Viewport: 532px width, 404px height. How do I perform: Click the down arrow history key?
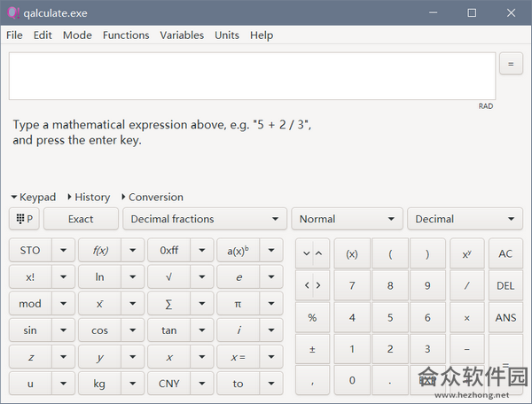point(306,253)
